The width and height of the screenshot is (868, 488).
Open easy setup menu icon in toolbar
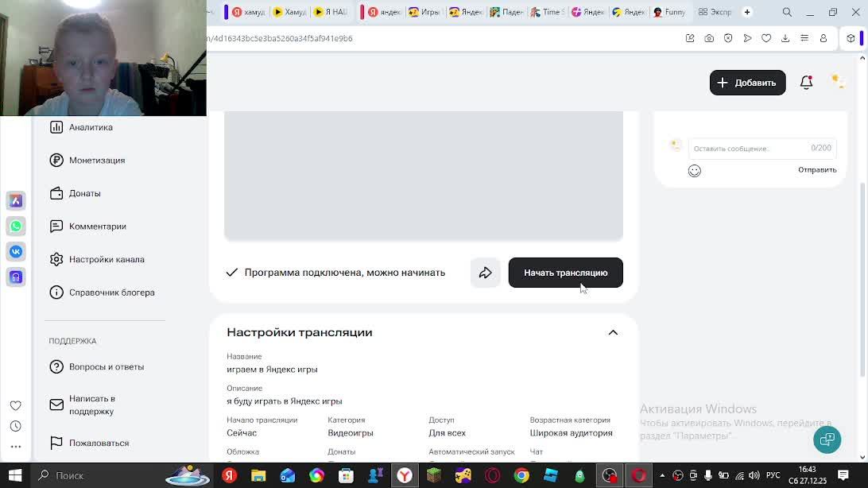click(804, 38)
